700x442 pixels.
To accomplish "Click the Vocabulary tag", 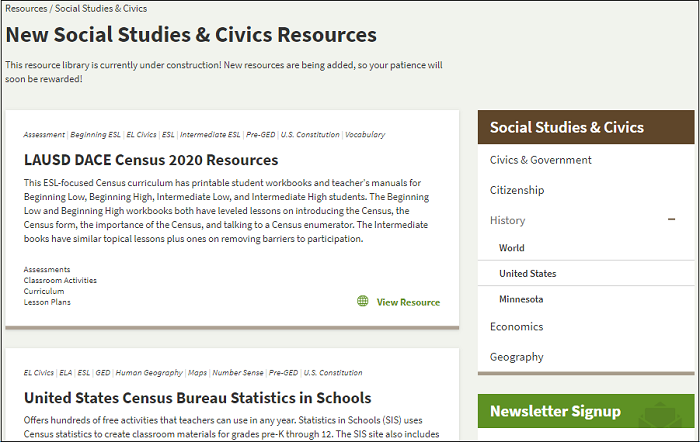I will pos(365,134).
